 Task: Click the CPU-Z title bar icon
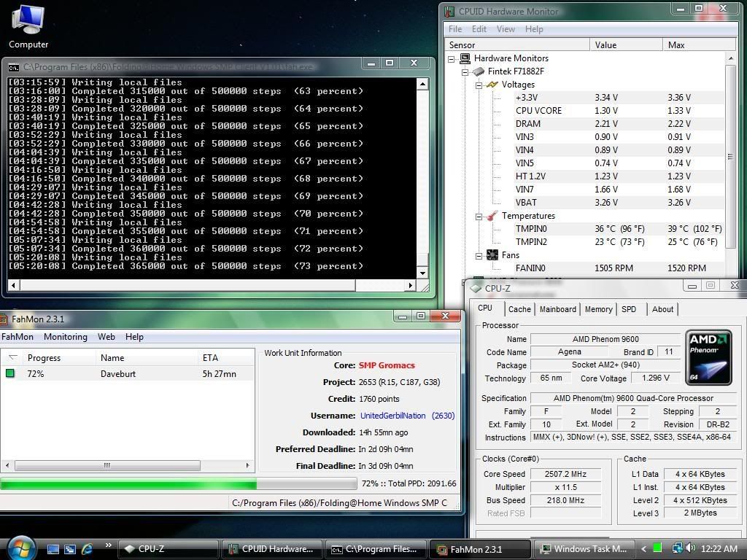coord(476,288)
